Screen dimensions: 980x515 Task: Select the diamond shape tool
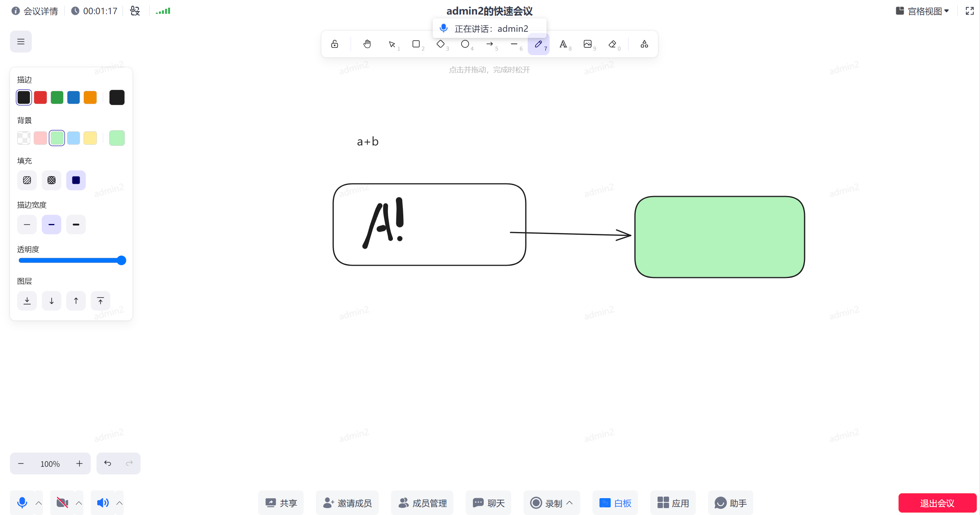click(440, 44)
